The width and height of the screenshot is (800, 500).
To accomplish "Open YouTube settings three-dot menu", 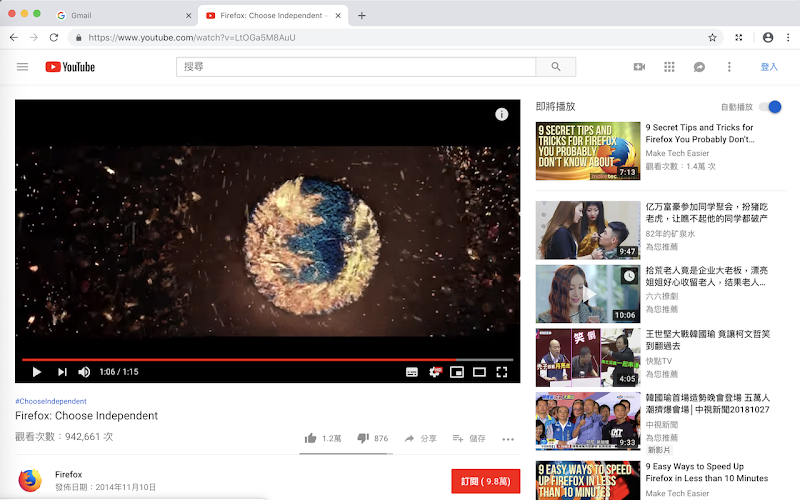I will pyautogui.click(x=729, y=67).
